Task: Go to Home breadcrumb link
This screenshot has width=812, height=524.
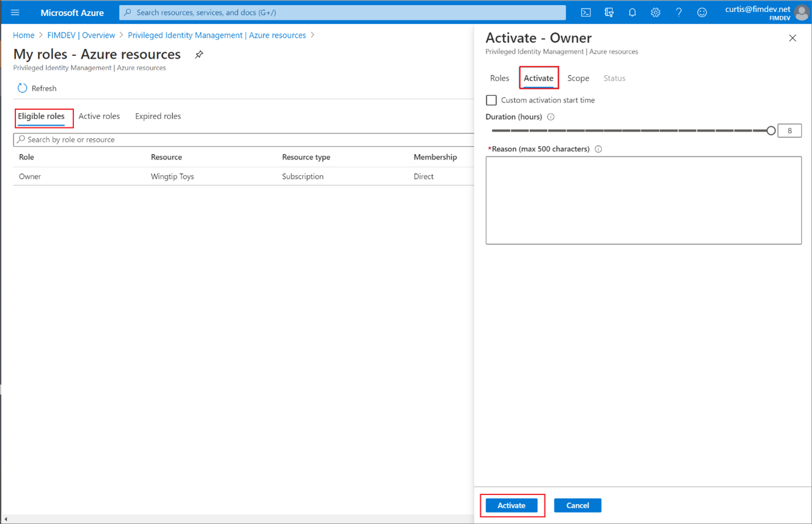Action: click(24, 35)
